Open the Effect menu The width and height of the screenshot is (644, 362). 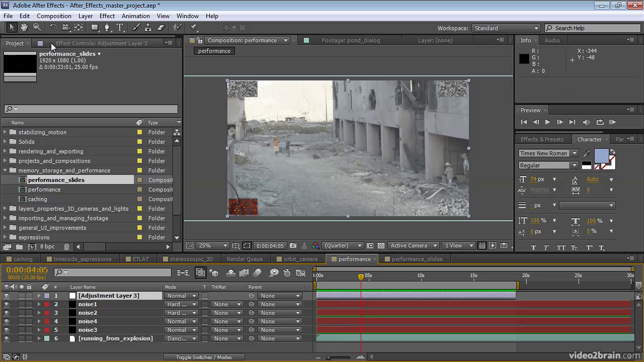(107, 16)
